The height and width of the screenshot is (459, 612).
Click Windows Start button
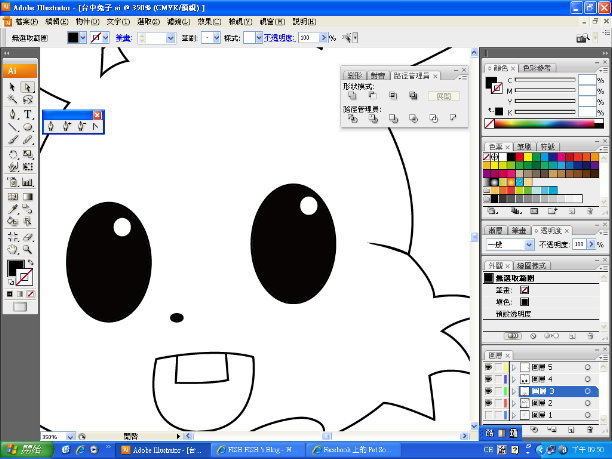[x=27, y=450]
